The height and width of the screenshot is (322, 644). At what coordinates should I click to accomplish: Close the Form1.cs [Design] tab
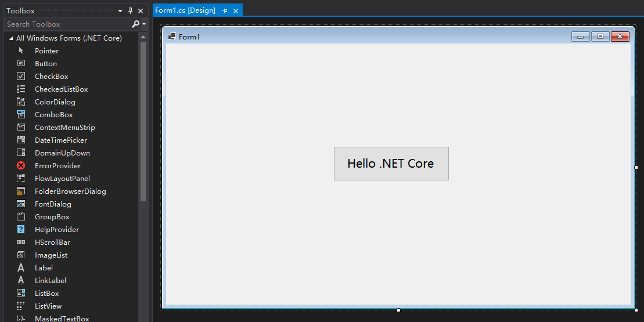tap(236, 11)
